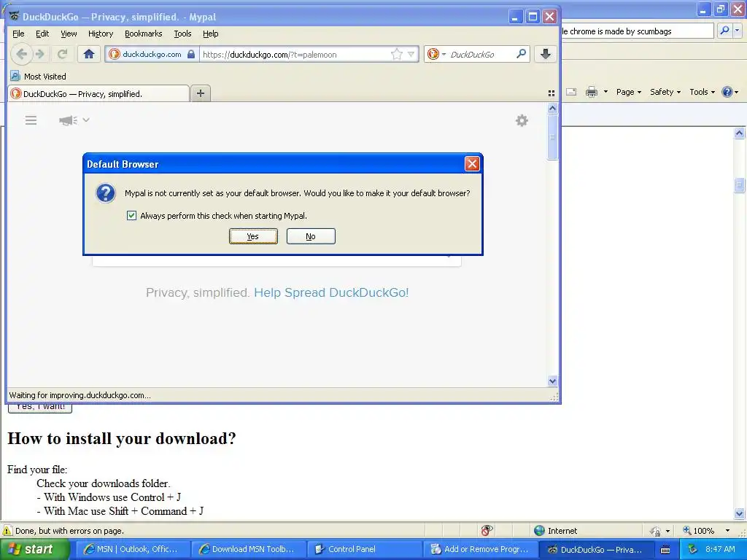
Task: Click the Mypal forward navigation arrow
Action: [41, 54]
